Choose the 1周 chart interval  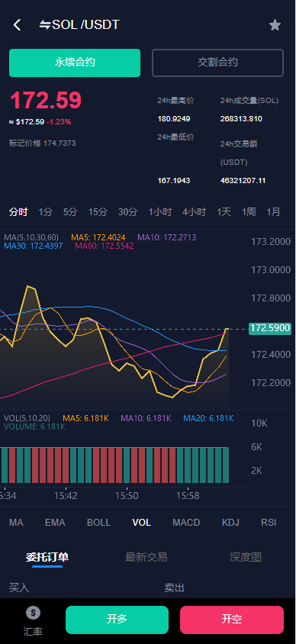click(249, 212)
